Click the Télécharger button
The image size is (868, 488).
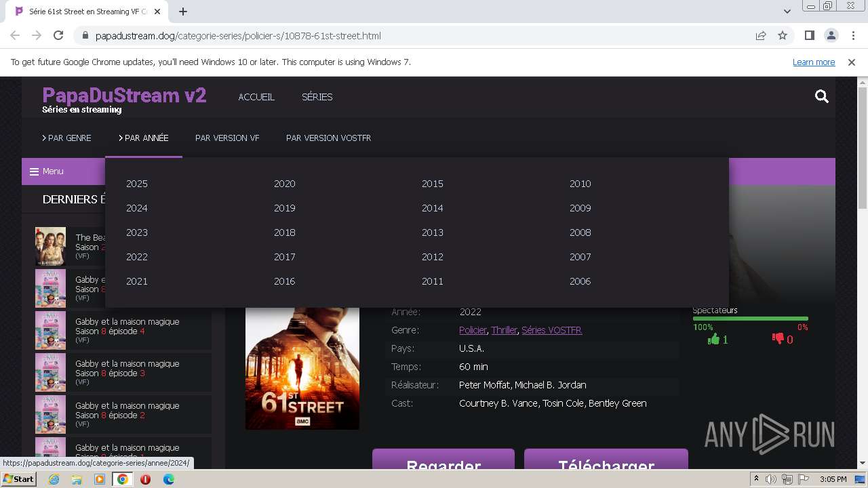[606, 460]
